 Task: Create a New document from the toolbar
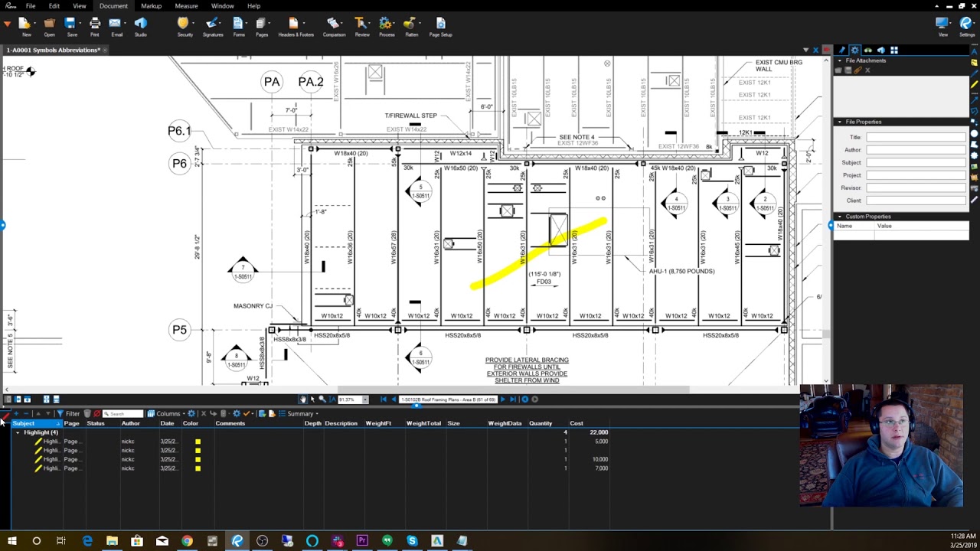26,26
